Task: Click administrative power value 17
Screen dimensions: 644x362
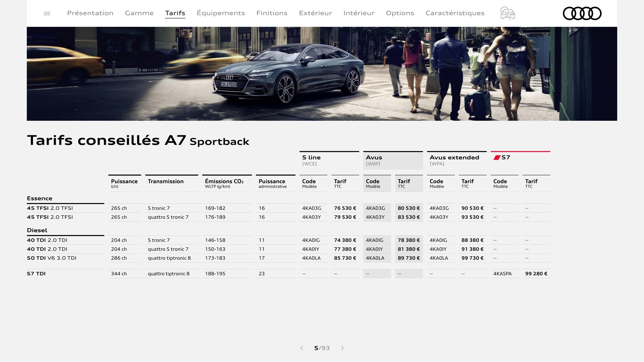Action: tap(261, 258)
